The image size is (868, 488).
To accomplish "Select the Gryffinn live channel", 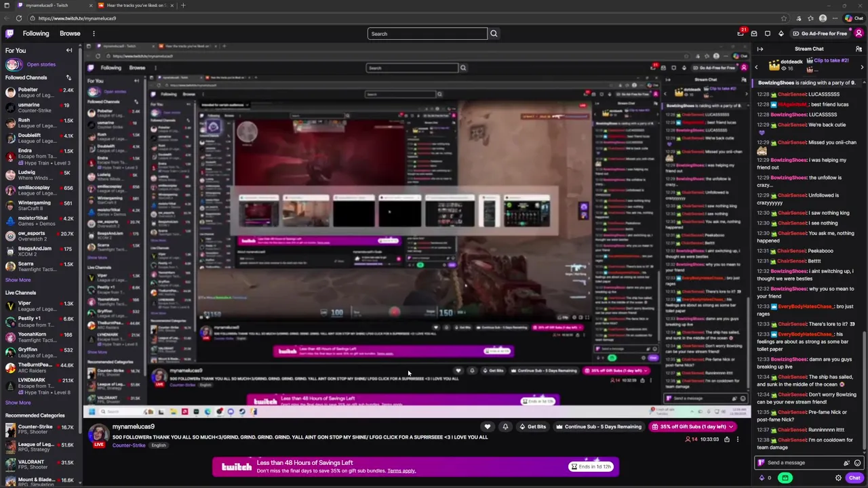I will [x=39, y=352].
